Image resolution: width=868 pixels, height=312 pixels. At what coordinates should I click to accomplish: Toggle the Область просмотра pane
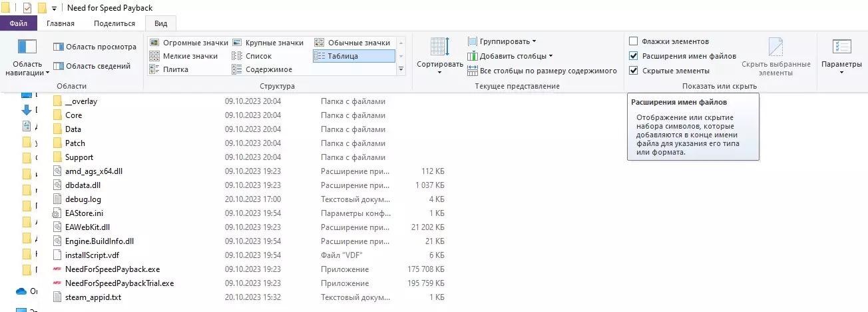[95, 47]
